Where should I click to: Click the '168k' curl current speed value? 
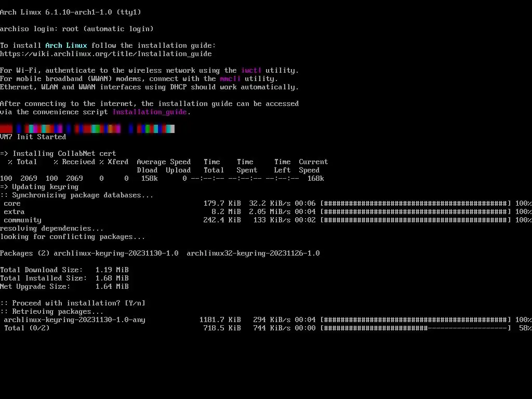pyautogui.click(x=315, y=179)
